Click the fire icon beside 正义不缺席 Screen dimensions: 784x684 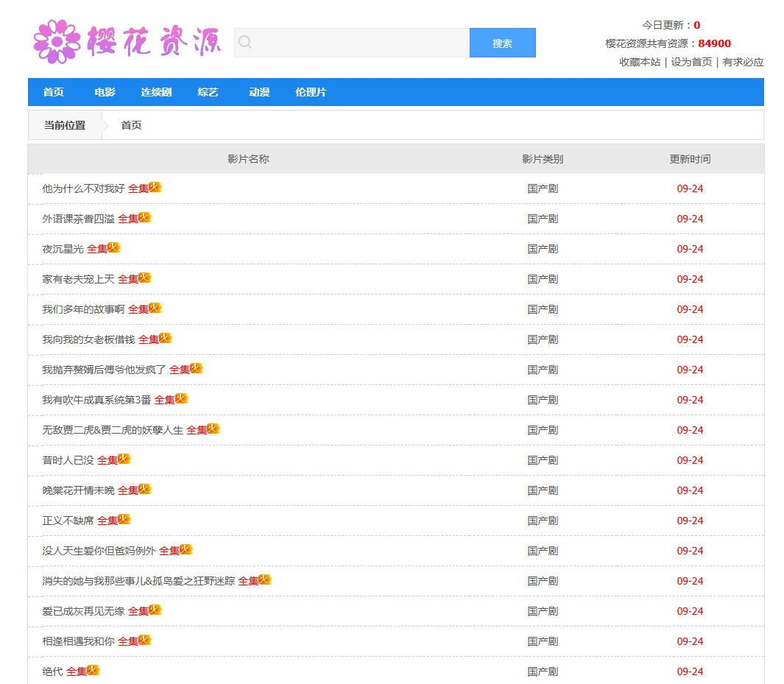124,518
